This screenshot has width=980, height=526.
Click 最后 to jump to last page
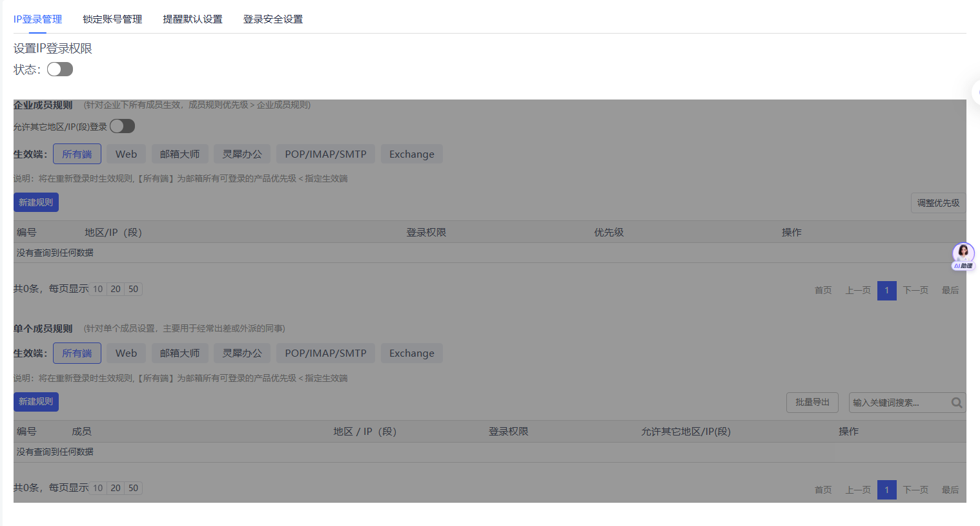(950, 489)
